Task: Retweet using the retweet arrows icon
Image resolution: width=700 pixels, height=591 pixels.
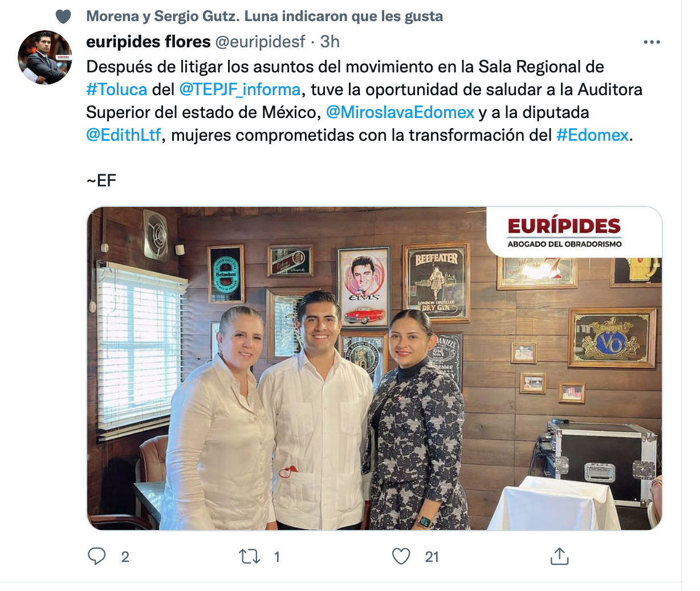Action: (x=249, y=556)
